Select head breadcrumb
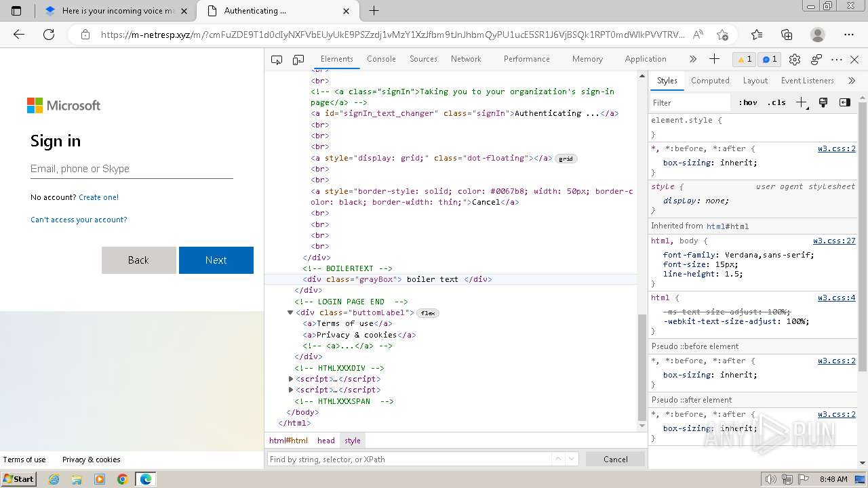The image size is (868, 488). click(x=326, y=441)
